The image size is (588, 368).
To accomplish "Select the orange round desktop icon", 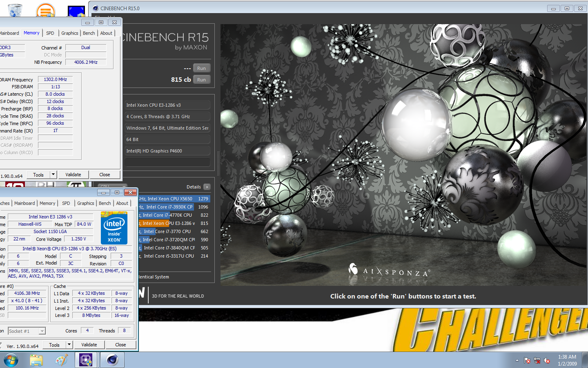I will (x=45, y=10).
